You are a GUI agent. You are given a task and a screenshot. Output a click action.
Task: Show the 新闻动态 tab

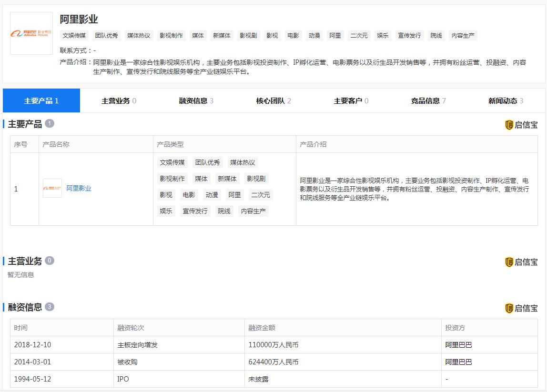point(506,101)
